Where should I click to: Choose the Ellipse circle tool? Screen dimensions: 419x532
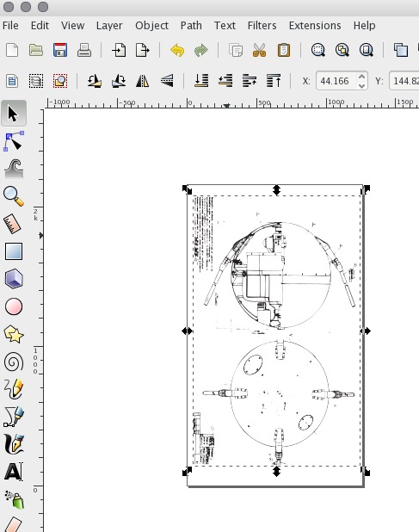pyautogui.click(x=14, y=306)
